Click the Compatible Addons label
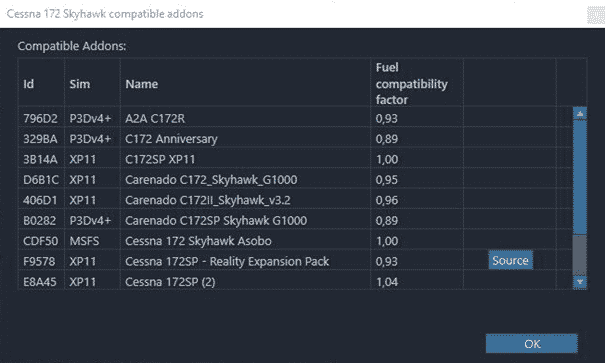 (x=72, y=46)
